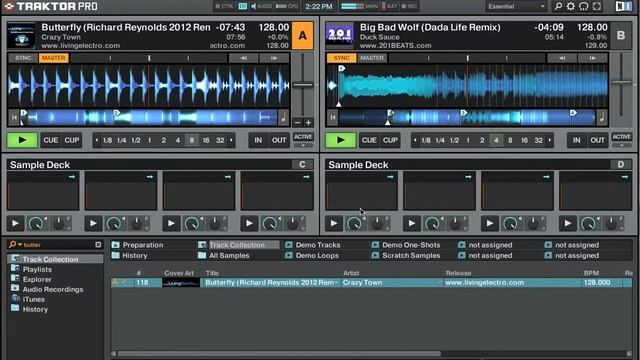Select loop size 16 on Deck A

(x=206, y=140)
